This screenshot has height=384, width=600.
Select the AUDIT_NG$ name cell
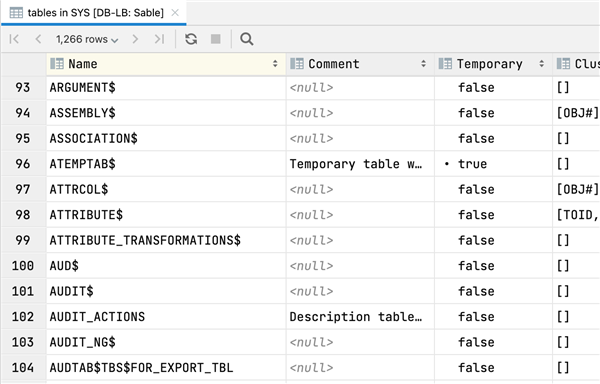166,342
